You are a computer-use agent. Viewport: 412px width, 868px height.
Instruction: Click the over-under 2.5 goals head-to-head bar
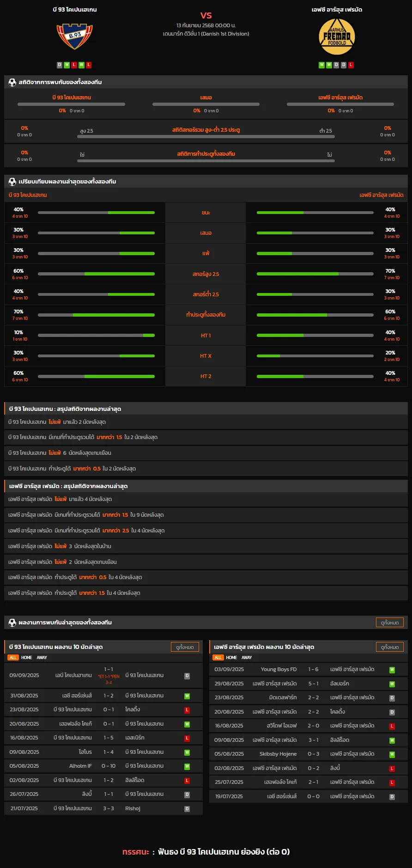206,137
